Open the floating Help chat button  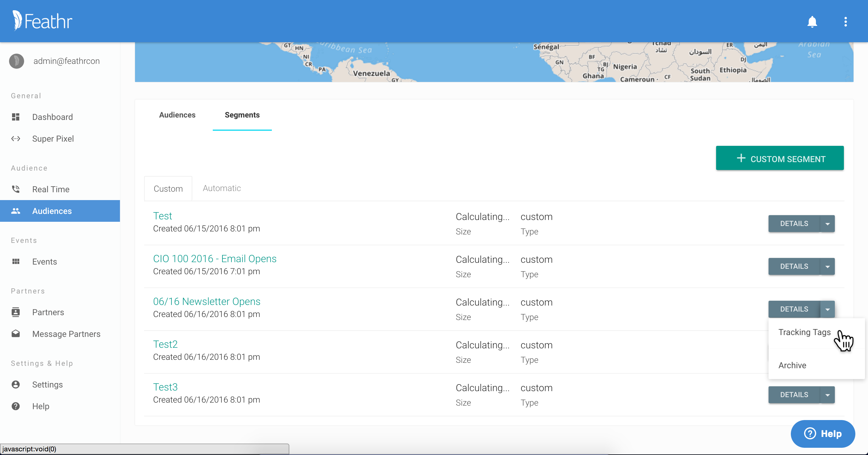(822, 434)
